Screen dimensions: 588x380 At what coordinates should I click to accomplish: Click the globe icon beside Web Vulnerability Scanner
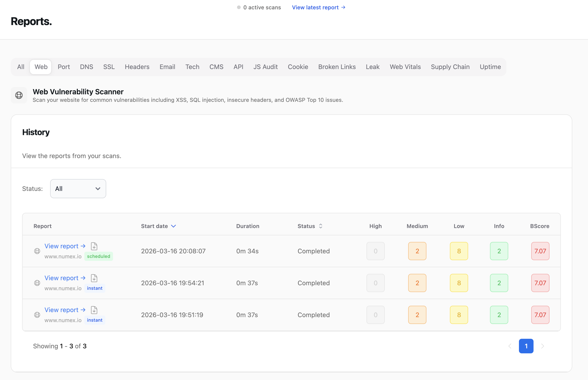click(x=19, y=95)
